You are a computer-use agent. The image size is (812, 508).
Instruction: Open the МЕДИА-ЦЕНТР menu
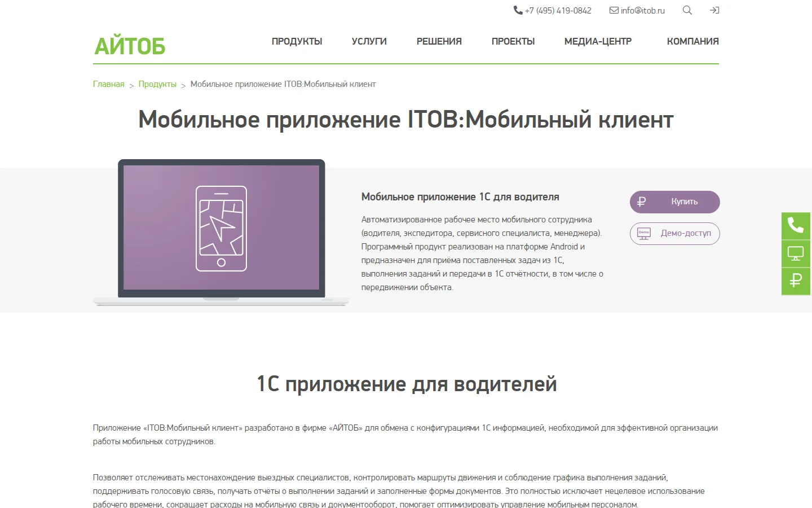[598, 41]
